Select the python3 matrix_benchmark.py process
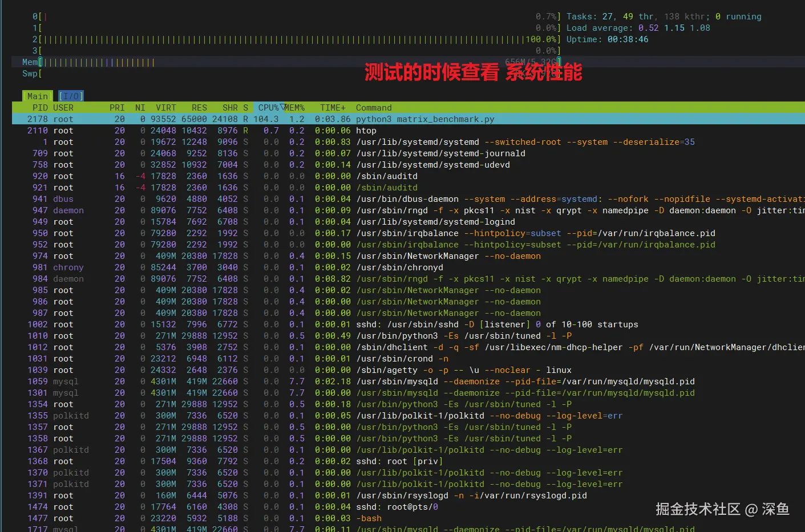 click(x=408, y=119)
